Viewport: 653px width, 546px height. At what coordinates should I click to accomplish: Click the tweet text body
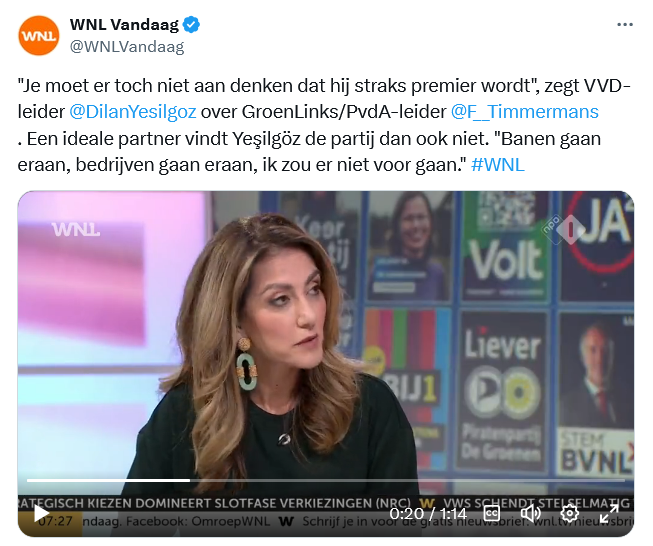pyautogui.click(x=325, y=125)
